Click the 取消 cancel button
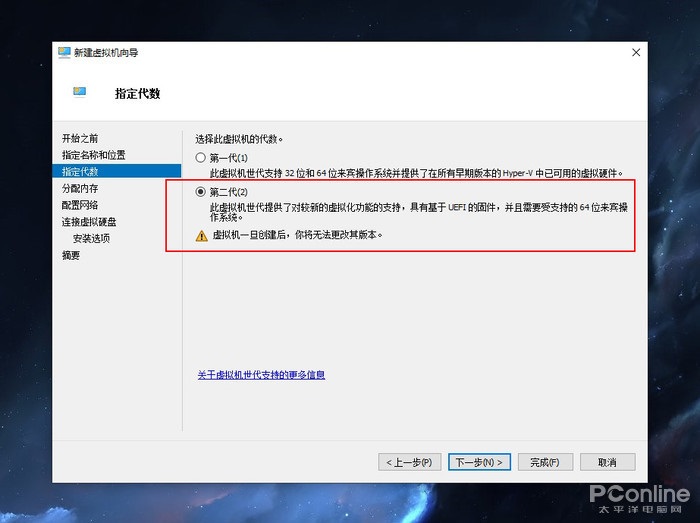700x523 pixels. coord(608,462)
